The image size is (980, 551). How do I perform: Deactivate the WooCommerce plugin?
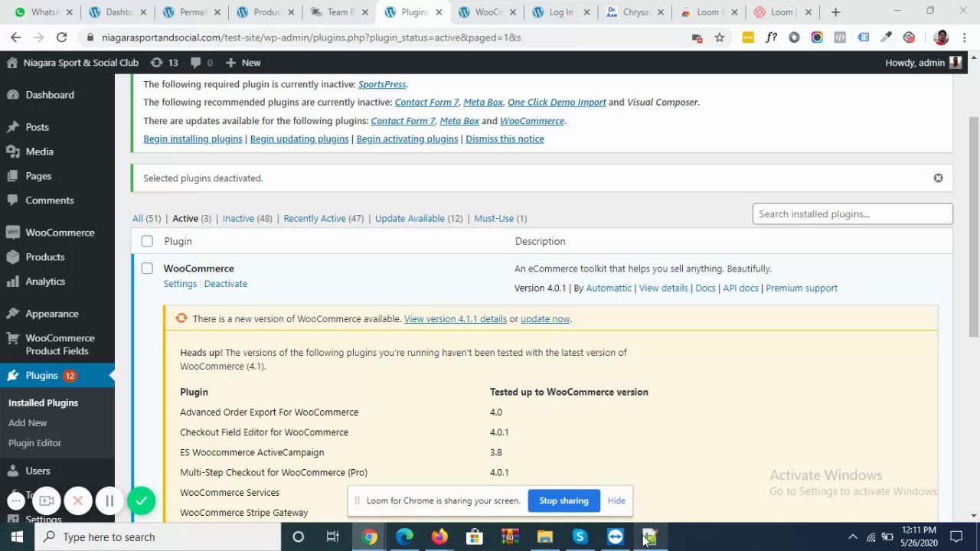(226, 284)
